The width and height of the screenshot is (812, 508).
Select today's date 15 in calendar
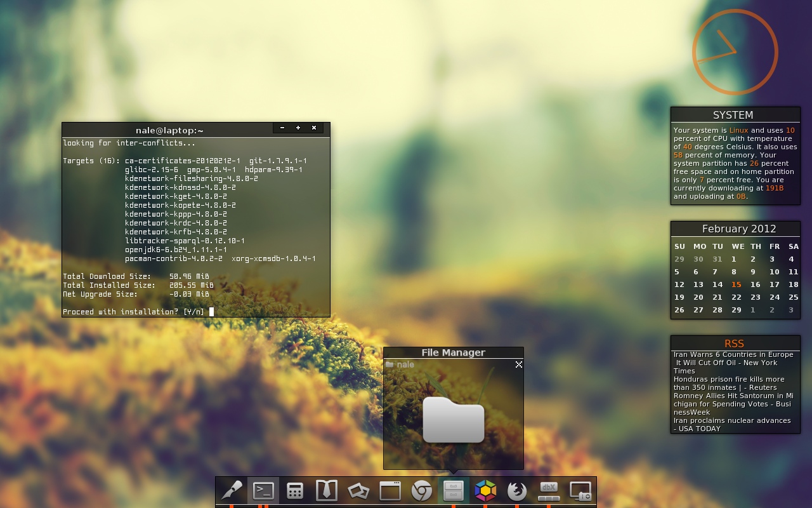[x=736, y=284]
